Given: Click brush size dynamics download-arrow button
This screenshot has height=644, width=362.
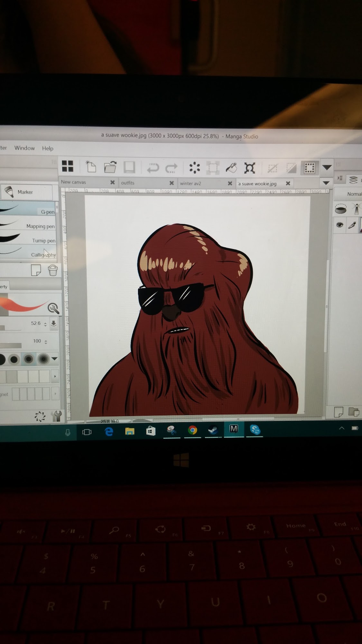Looking at the screenshot, I should click(54, 323).
